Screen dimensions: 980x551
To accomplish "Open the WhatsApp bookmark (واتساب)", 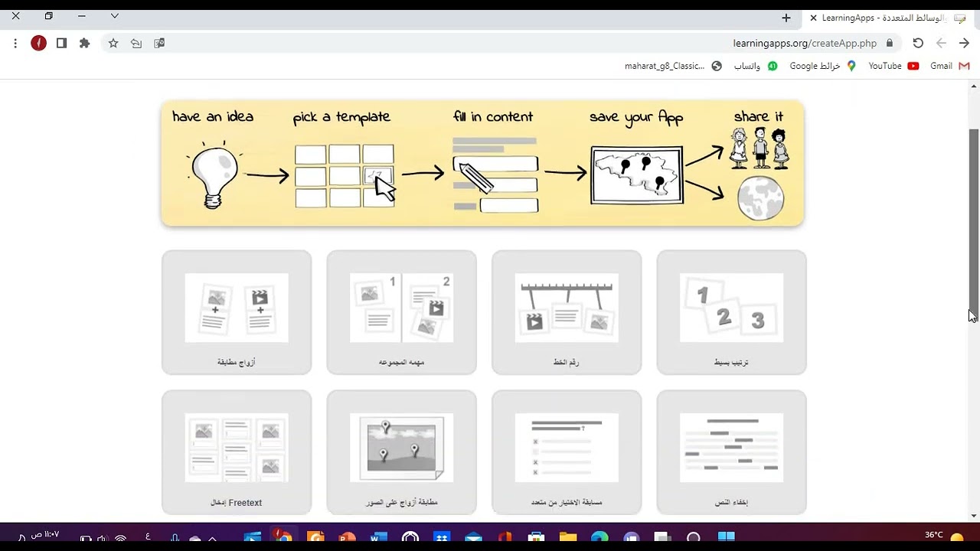I will click(x=756, y=66).
